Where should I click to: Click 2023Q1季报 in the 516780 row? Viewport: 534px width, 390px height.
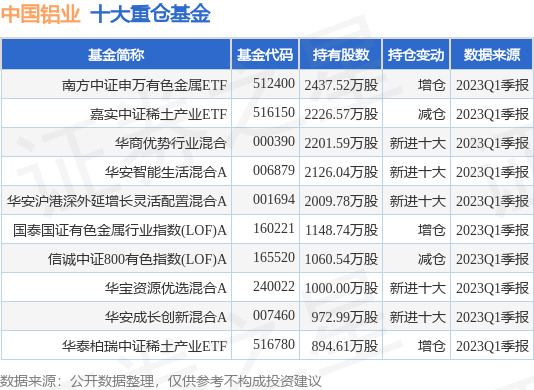click(x=492, y=346)
